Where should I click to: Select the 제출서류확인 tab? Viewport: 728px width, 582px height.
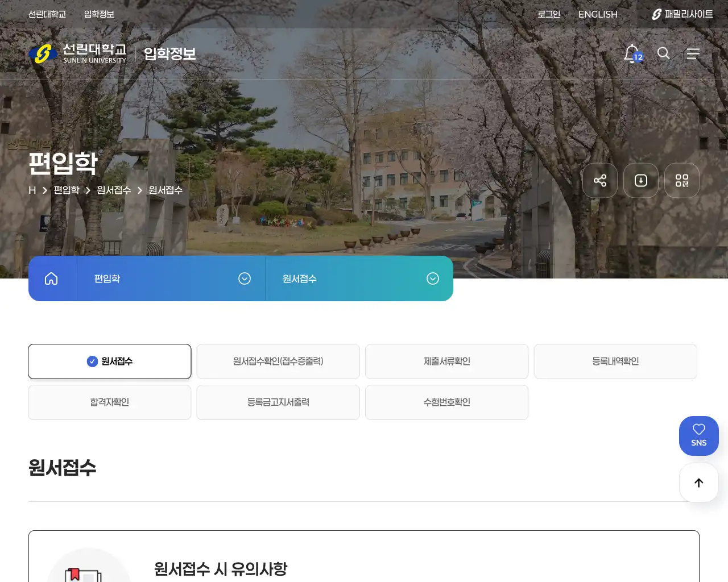coord(447,361)
